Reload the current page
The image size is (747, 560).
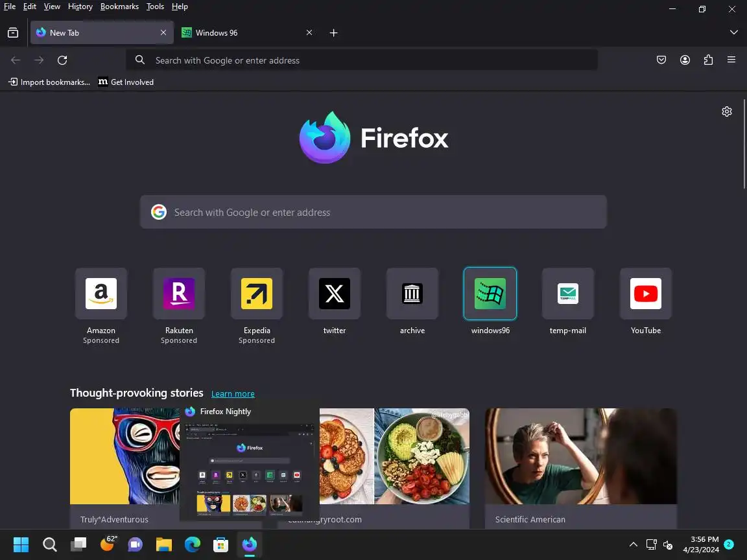tap(62, 60)
